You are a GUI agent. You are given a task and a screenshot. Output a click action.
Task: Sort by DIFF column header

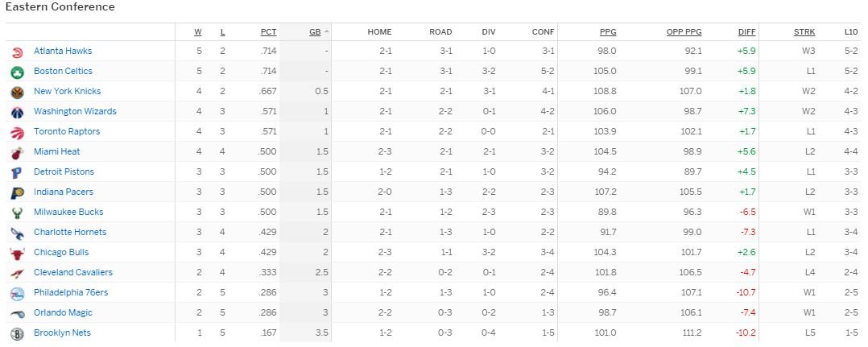pyautogui.click(x=746, y=32)
